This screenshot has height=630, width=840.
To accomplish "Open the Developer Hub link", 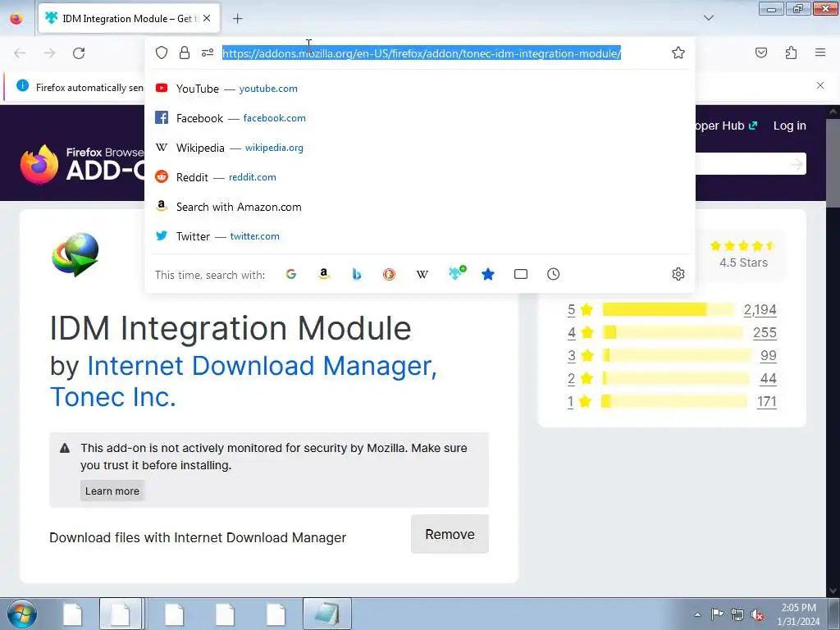I will (x=726, y=126).
